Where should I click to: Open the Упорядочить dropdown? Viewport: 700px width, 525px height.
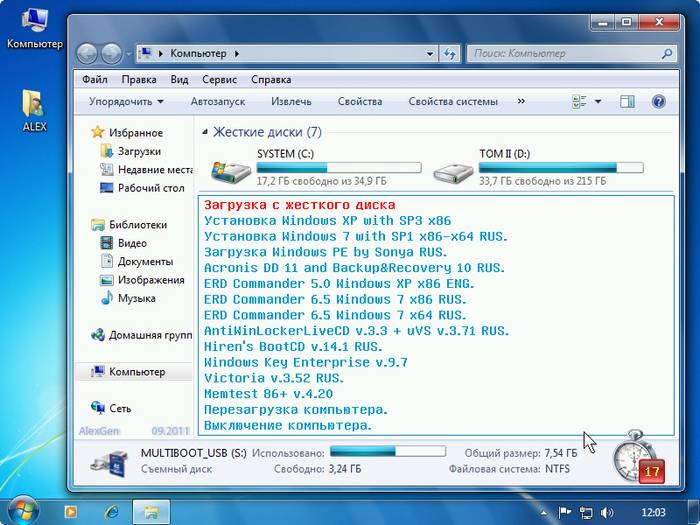(x=126, y=101)
